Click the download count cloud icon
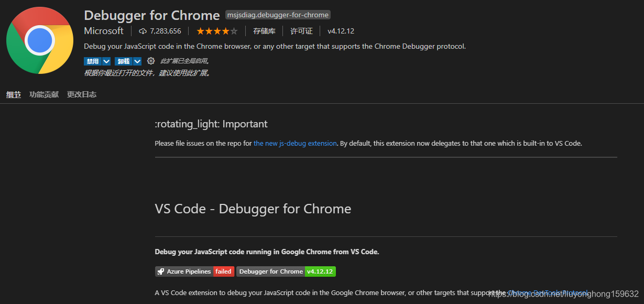 (143, 31)
